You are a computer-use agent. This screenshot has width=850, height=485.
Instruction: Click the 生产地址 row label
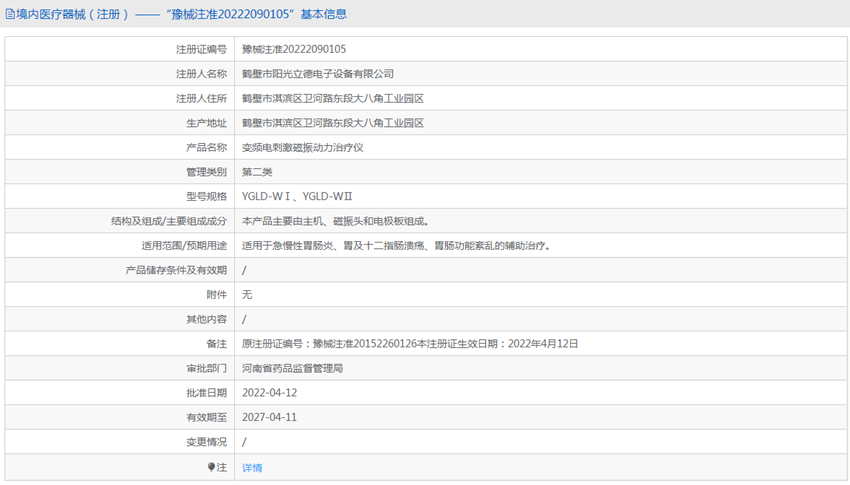coord(206,123)
